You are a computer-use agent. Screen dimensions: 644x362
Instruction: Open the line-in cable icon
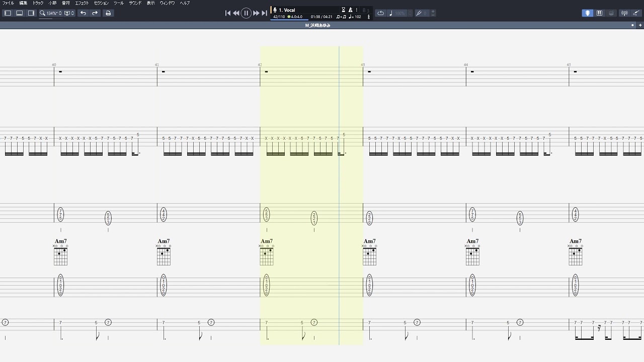pyautogui.click(x=636, y=13)
